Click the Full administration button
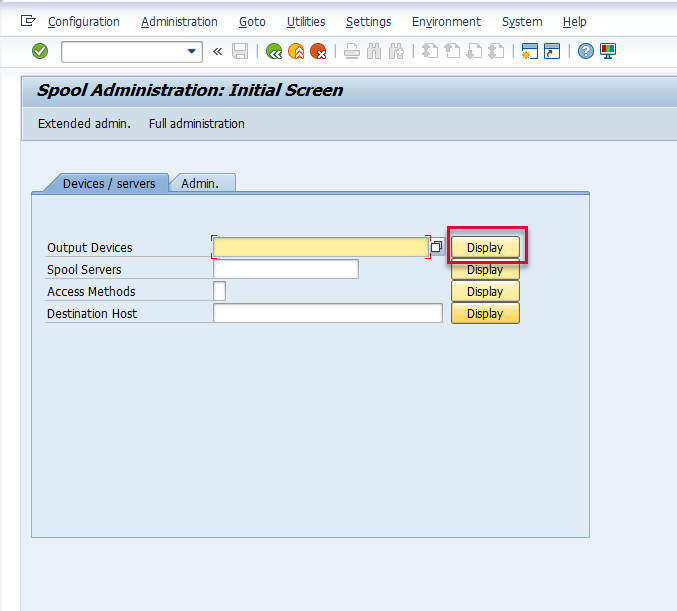677x611 pixels. pos(196,124)
